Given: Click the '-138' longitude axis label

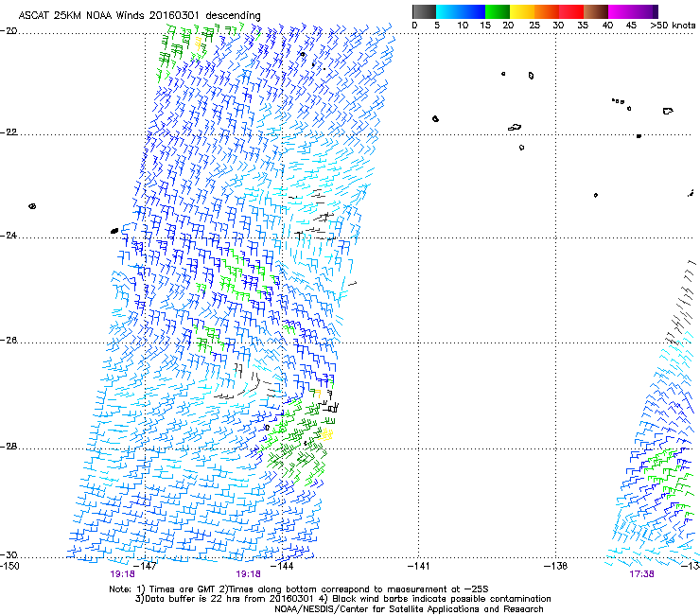Looking at the screenshot, I should (x=556, y=566).
